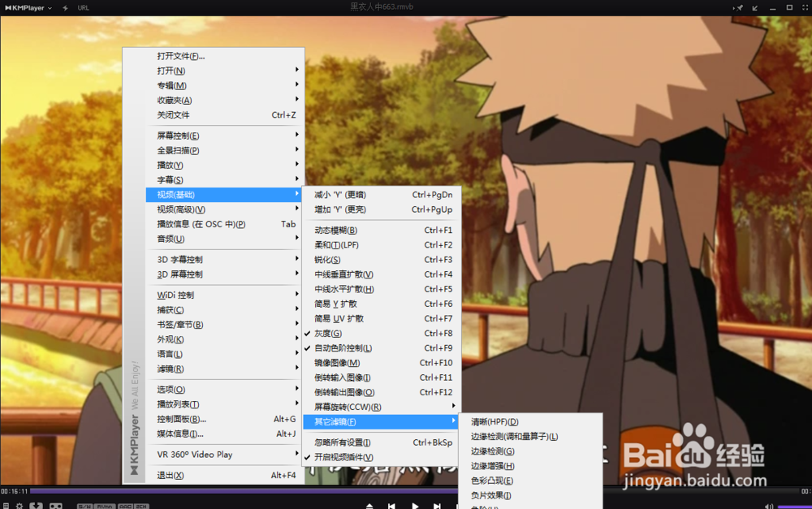Toggle the always-on-top pin icon
This screenshot has height=509, width=812.
tap(738, 8)
